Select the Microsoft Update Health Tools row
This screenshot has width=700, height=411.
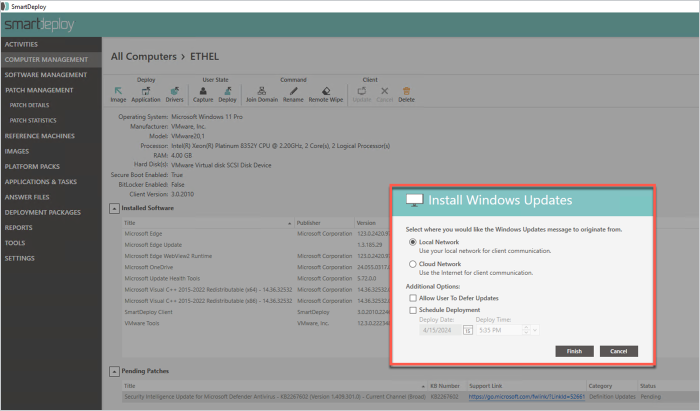click(x=256, y=278)
